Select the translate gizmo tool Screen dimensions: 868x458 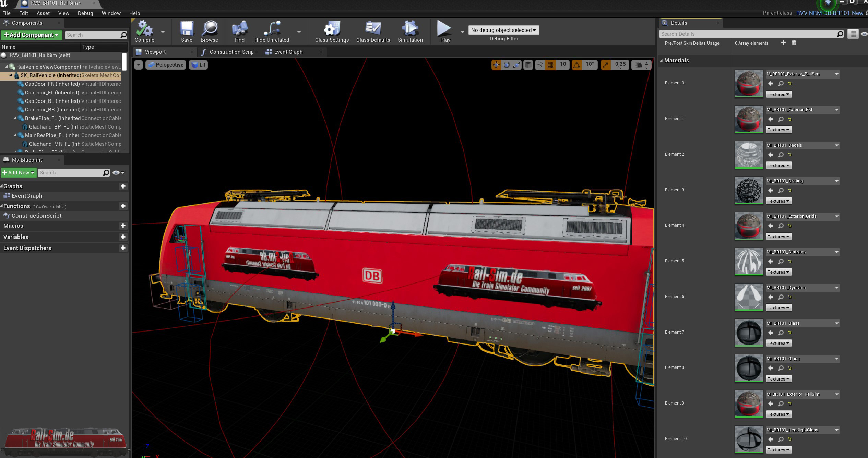[496, 65]
